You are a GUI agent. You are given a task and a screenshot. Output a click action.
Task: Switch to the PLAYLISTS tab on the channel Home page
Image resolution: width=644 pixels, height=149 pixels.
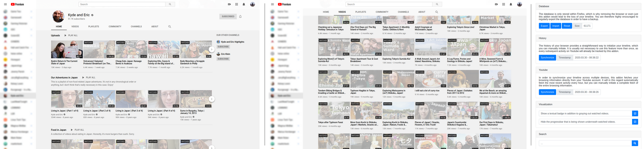(94, 27)
